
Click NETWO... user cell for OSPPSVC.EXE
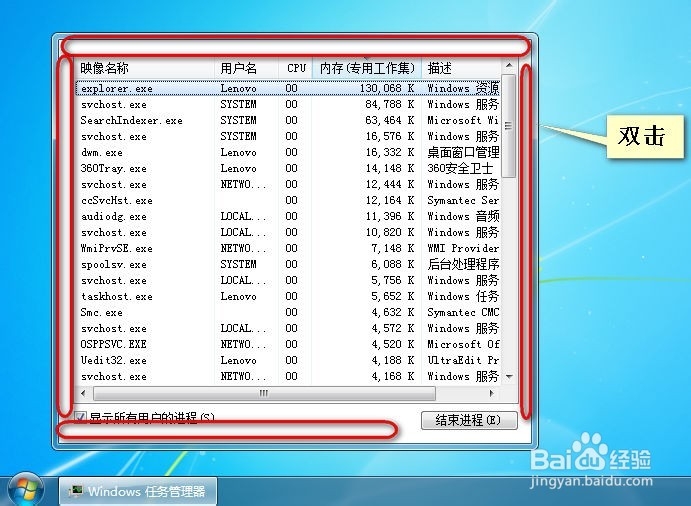[243, 344]
